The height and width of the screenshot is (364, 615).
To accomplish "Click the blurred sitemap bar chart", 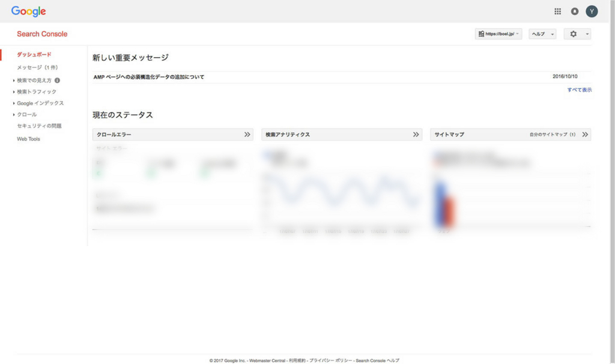I will [510, 192].
